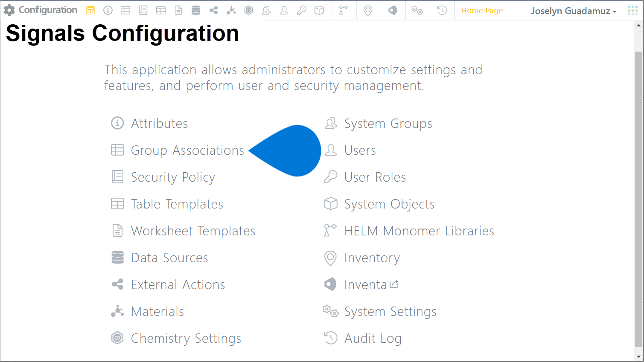Image resolution: width=644 pixels, height=362 pixels.
Task: Open the Attributes link in the list
Action: [x=159, y=123]
